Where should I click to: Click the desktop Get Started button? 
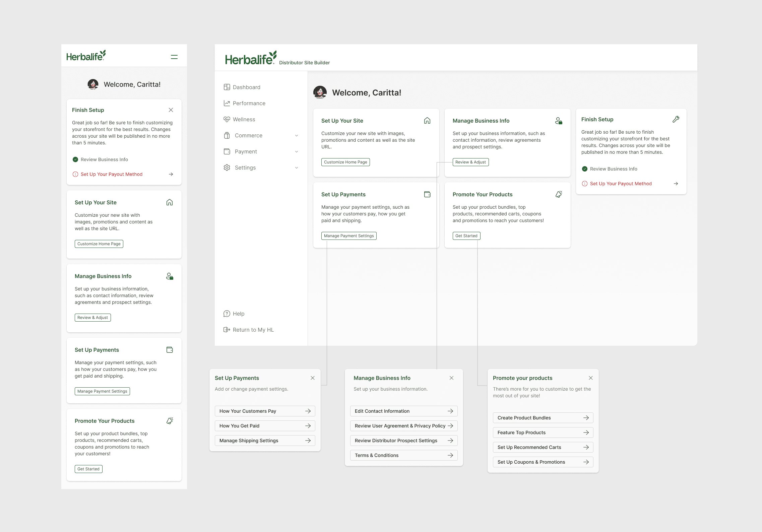click(x=466, y=236)
